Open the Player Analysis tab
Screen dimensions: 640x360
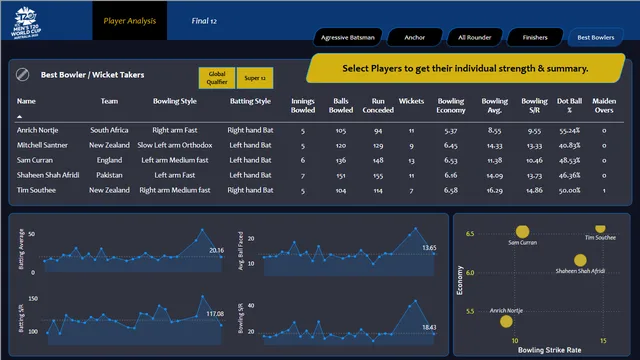130,21
